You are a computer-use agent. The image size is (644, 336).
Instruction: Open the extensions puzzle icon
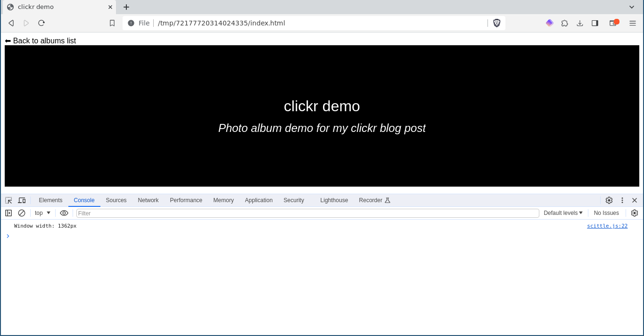pos(564,23)
